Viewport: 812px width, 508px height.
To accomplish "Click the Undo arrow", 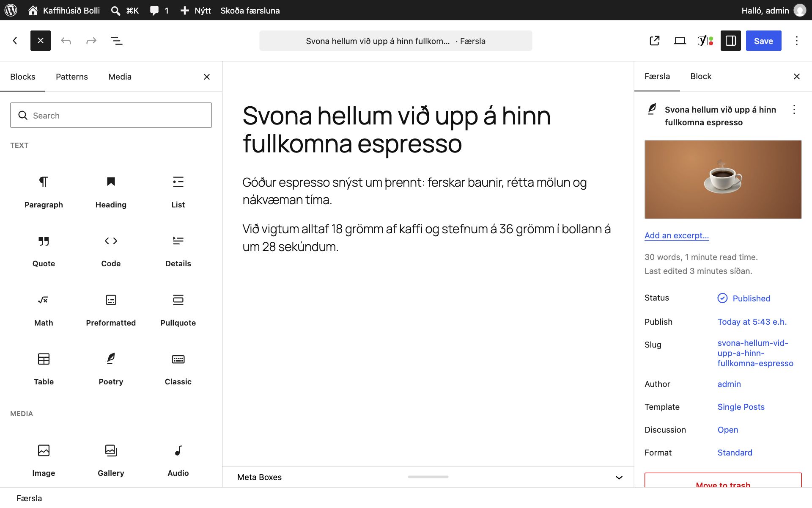I will (x=66, y=41).
